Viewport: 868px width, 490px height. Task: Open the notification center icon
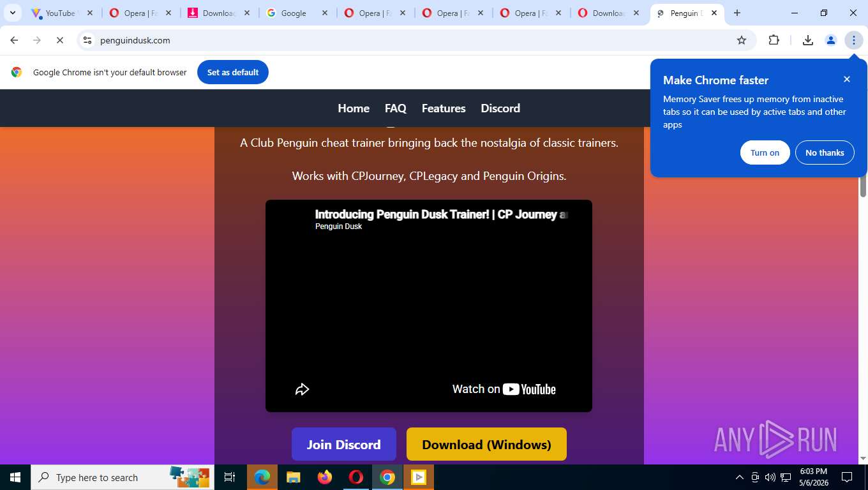[x=847, y=477]
